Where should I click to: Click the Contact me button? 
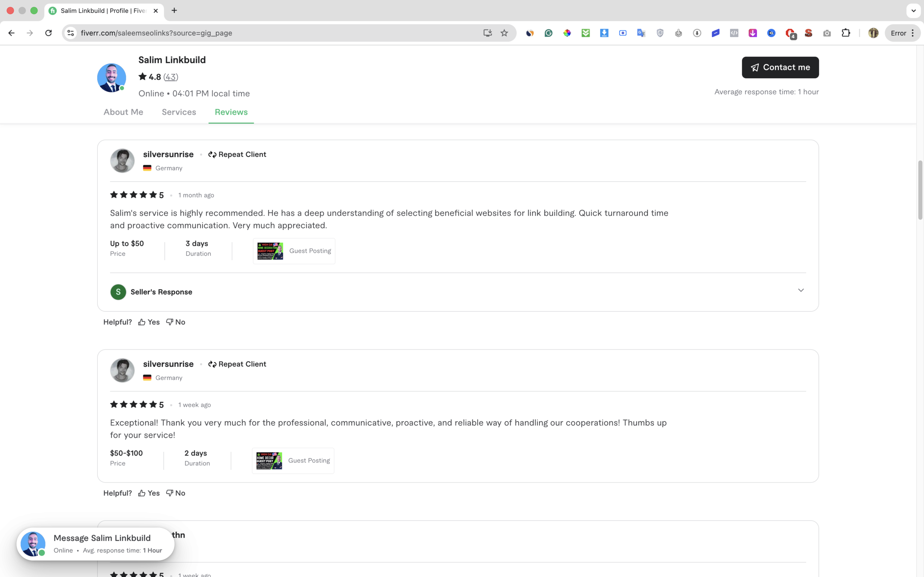point(780,67)
